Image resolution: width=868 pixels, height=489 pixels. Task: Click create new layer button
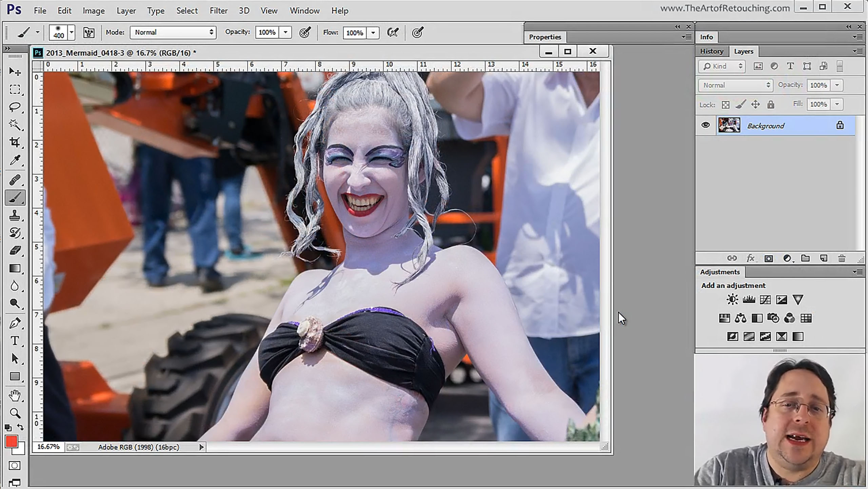tap(824, 259)
